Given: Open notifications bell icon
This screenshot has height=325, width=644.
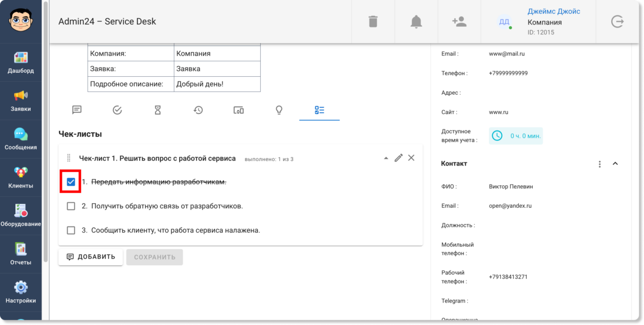Looking at the screenshot, I should pos(416,21).
